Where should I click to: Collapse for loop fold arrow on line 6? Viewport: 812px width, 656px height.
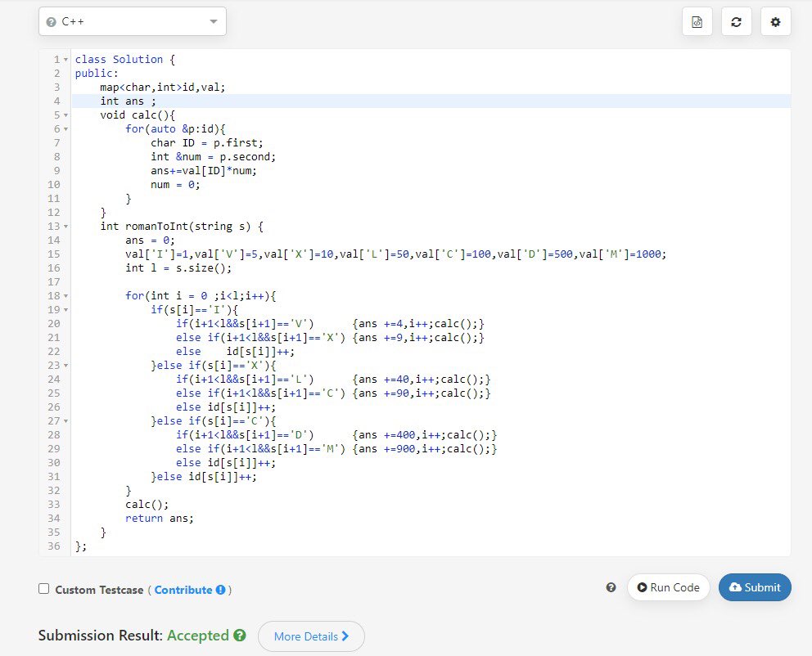click(x=65, y=128)
